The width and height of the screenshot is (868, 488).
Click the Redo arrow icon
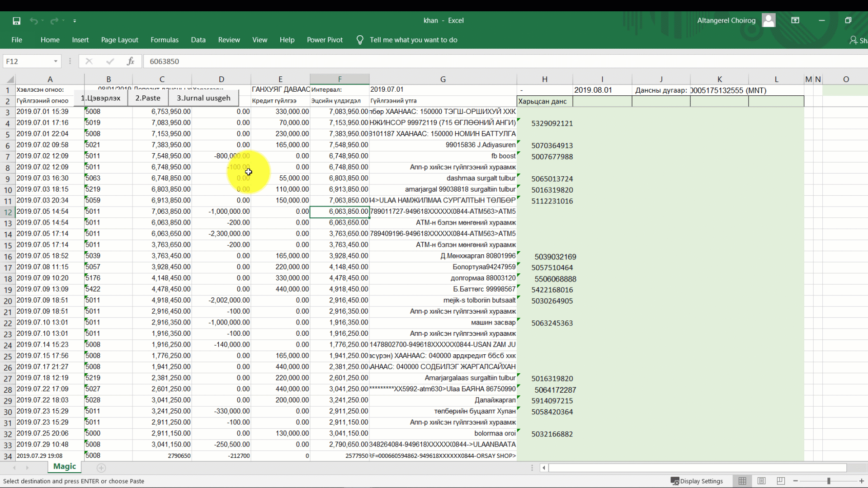(54, 21)
